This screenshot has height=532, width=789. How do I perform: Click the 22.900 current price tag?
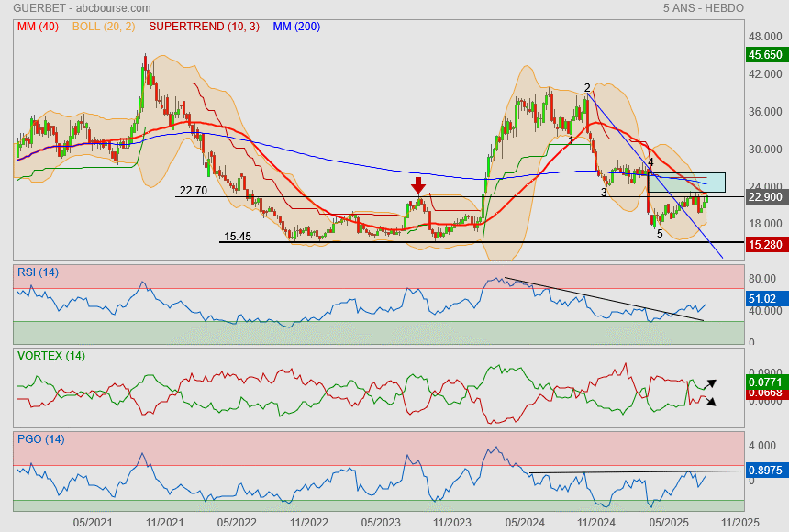(x=765, y=197)
